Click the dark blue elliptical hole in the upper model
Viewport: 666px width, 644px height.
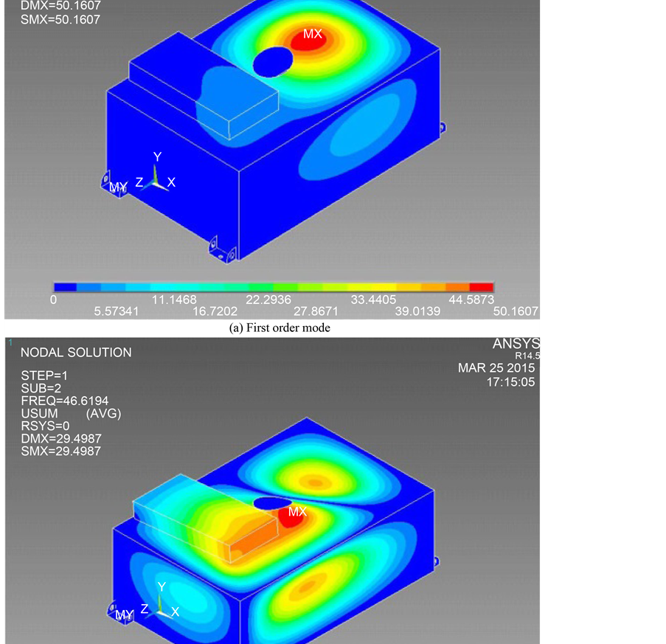pos(272,61)
